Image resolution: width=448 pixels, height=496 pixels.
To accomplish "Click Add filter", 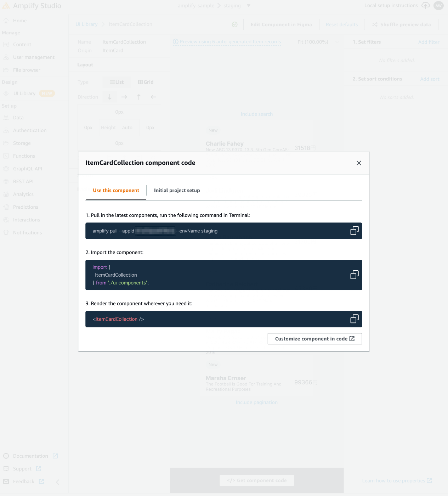I will point(429,42).
